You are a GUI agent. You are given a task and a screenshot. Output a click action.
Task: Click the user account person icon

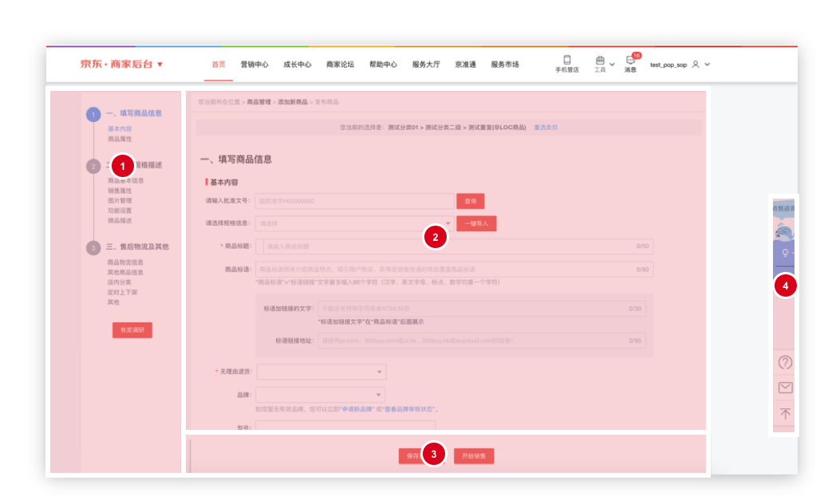695,65
